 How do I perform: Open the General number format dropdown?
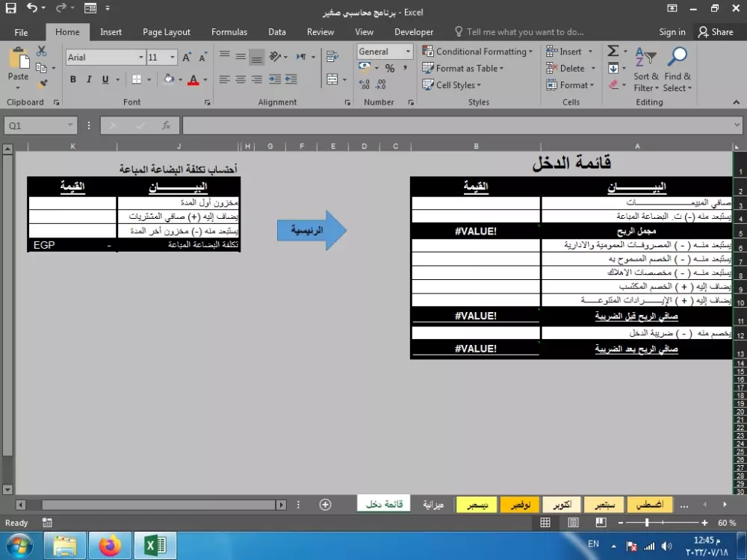click(407, 51)
